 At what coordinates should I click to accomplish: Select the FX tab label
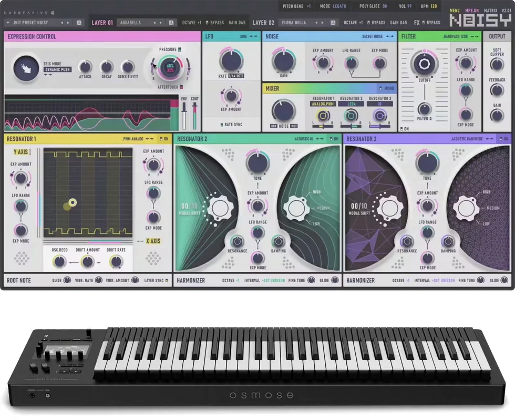[417, 23]
